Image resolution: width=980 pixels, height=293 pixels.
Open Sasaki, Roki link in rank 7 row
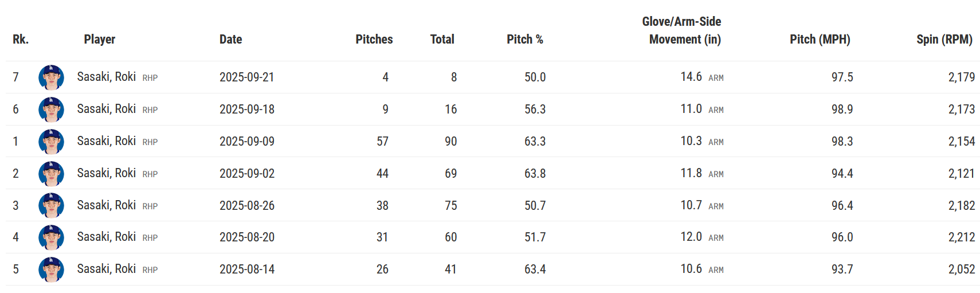click(107, 77)
